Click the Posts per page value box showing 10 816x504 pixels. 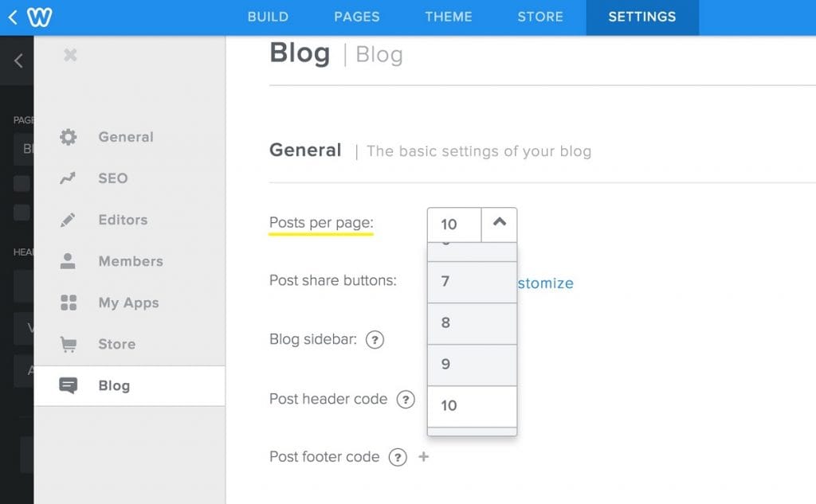coord(454,225)
